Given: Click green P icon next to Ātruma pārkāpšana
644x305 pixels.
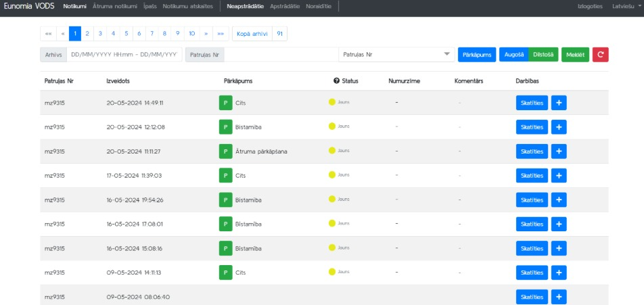Looking at the screenshot, I should pyautogui.click(x=225, y=151).
